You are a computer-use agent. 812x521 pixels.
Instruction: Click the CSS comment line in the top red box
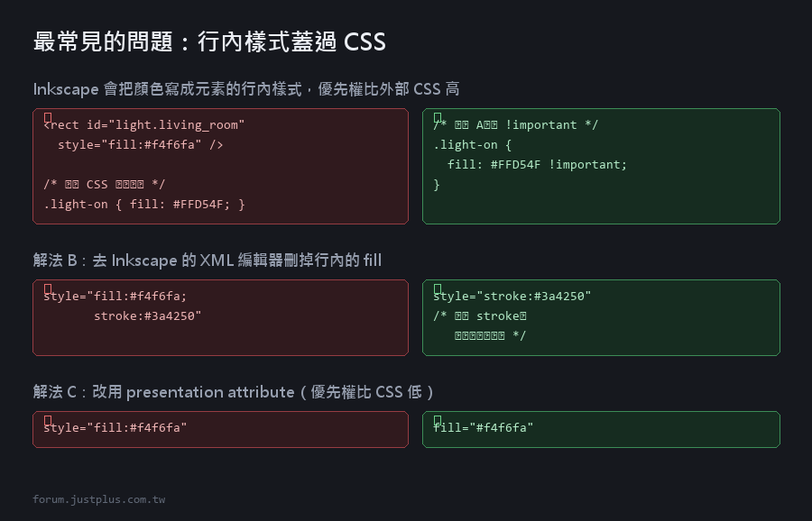tap(104, 185)
